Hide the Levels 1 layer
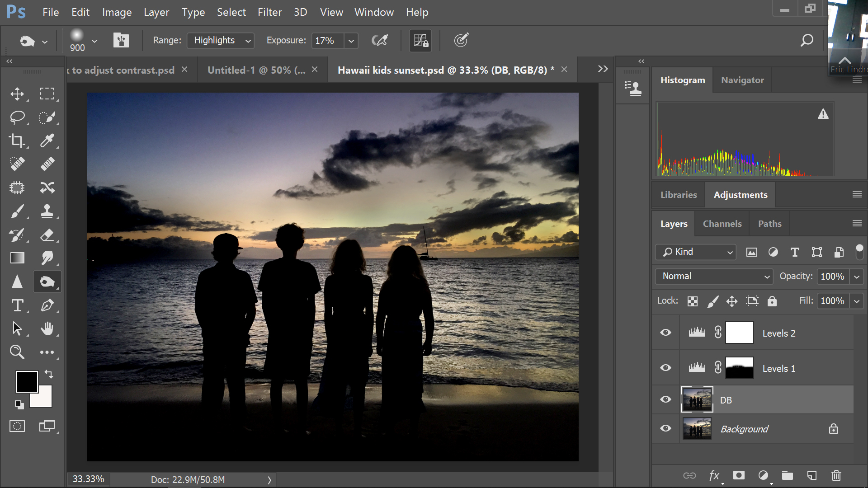Viewport: 868px width, 488px height. tap(665, 368)
